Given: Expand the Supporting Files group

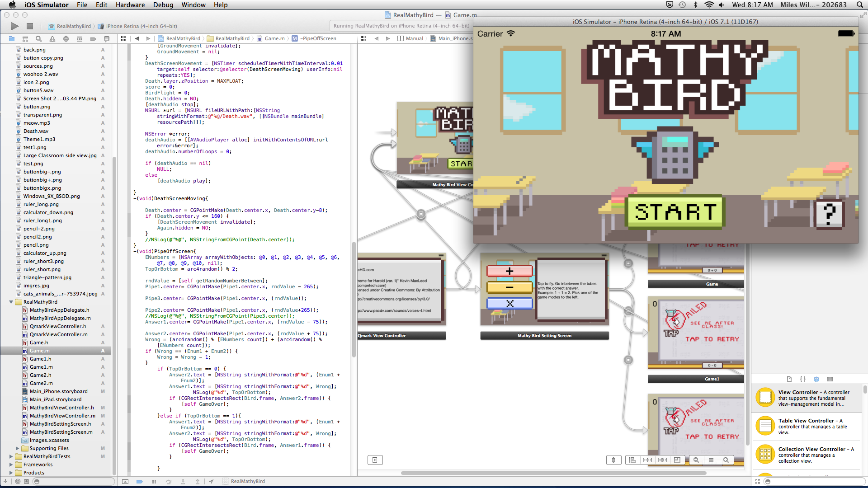Looking at the screenshot, I should (x=17, y=448).
